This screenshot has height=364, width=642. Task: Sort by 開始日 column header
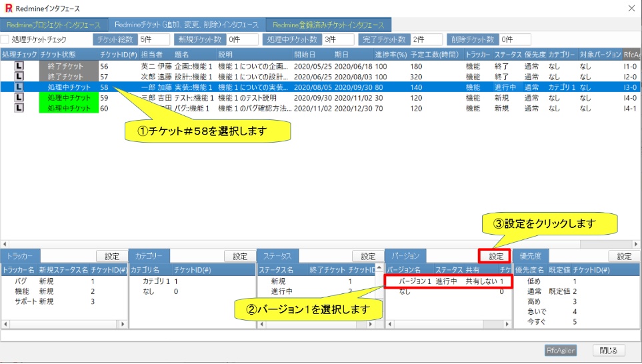(313, 55)
